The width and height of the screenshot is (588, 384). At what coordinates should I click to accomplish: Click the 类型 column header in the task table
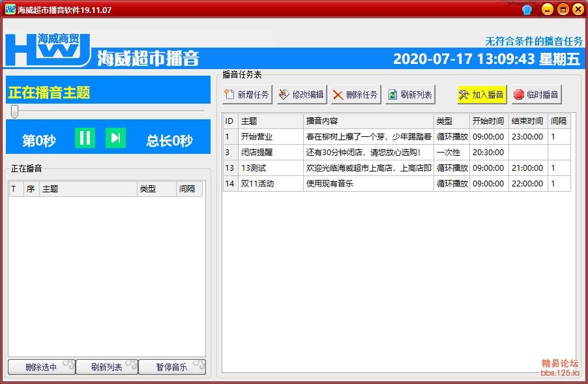(452, 121)
